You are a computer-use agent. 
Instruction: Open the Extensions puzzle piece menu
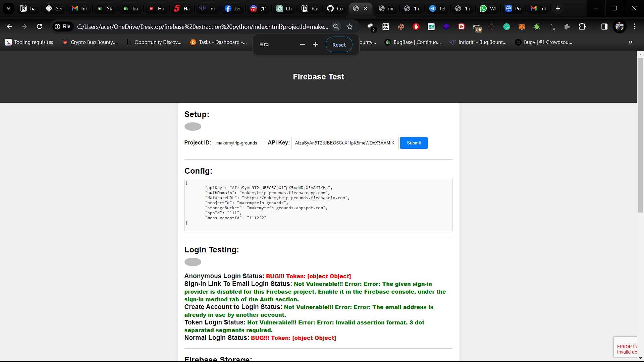point(582,27)
